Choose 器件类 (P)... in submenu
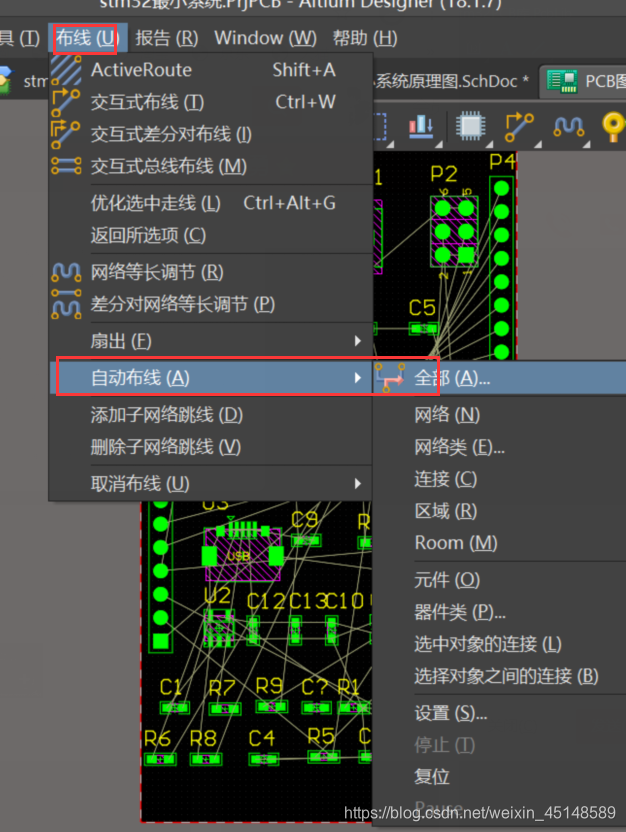 (x=500, y=612)
